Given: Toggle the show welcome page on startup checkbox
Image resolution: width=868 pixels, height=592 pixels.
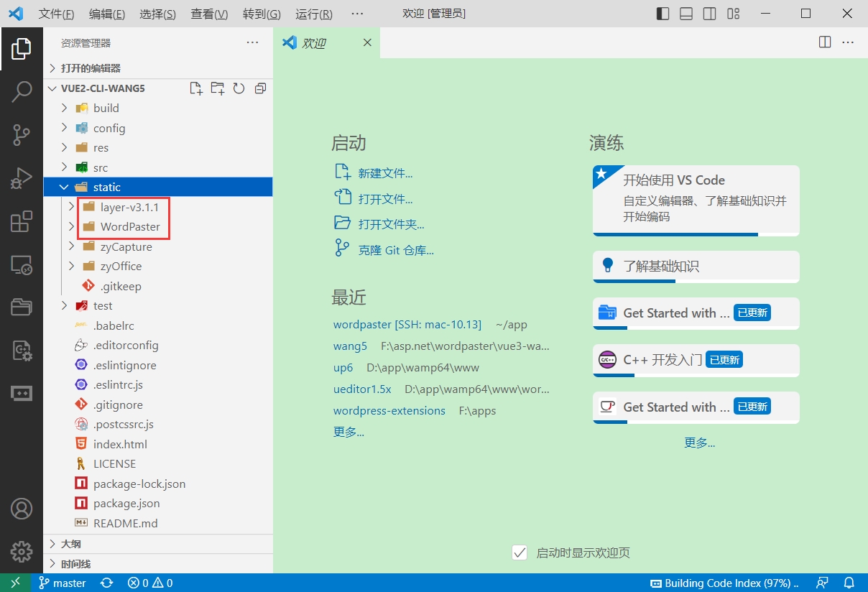Looking at the screenshot, I should pos(520,552).
